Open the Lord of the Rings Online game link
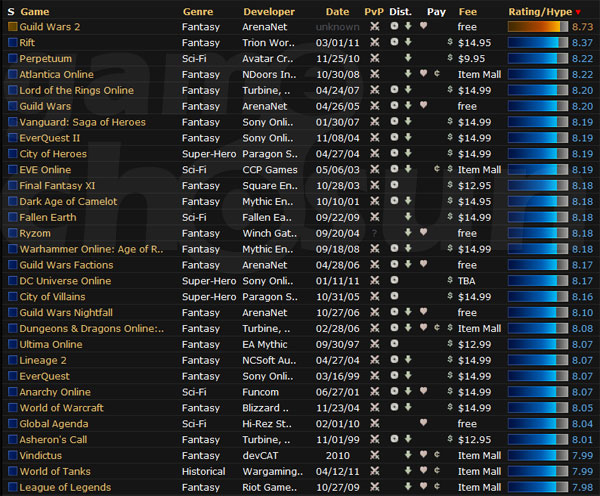600x496 pixels. coord(76,91)
